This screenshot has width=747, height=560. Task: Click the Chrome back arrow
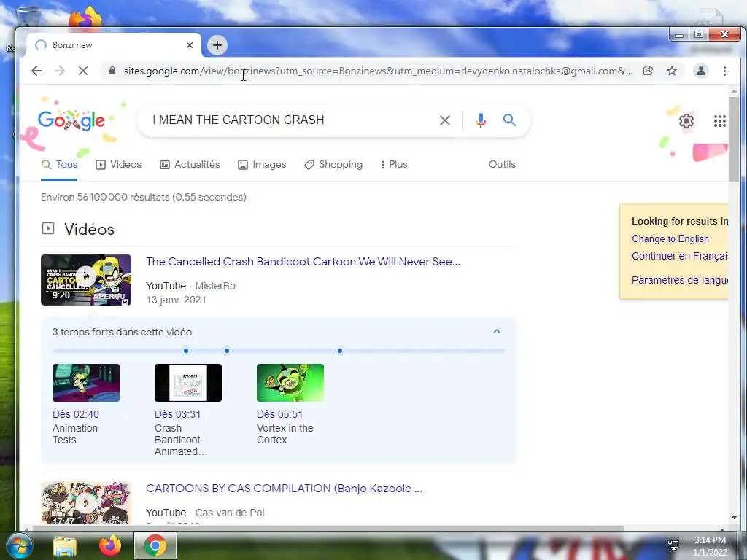[36, 71]
